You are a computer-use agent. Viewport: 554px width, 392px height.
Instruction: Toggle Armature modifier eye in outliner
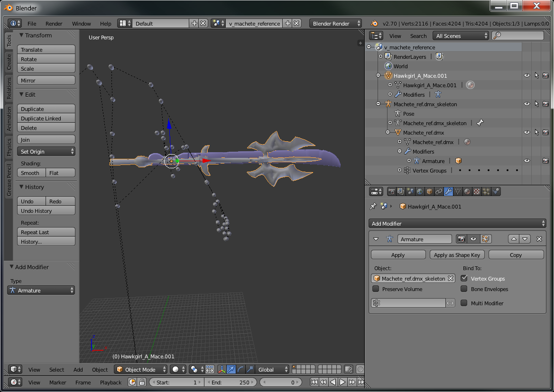coord(527,161)
